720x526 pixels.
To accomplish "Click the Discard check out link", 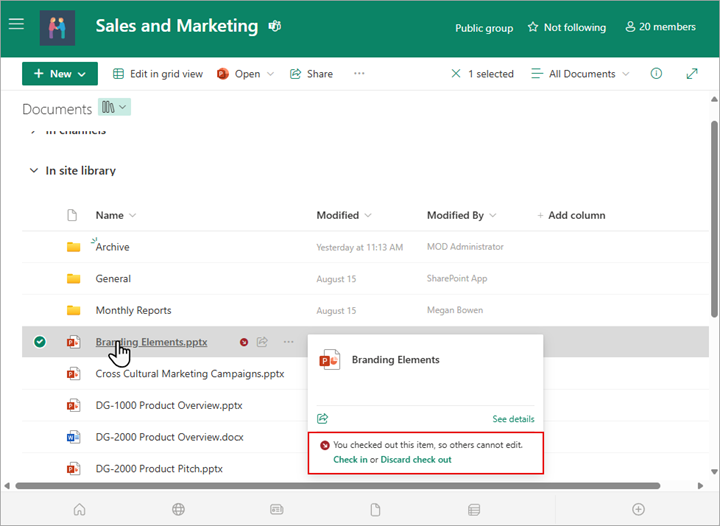I will 416,460.
